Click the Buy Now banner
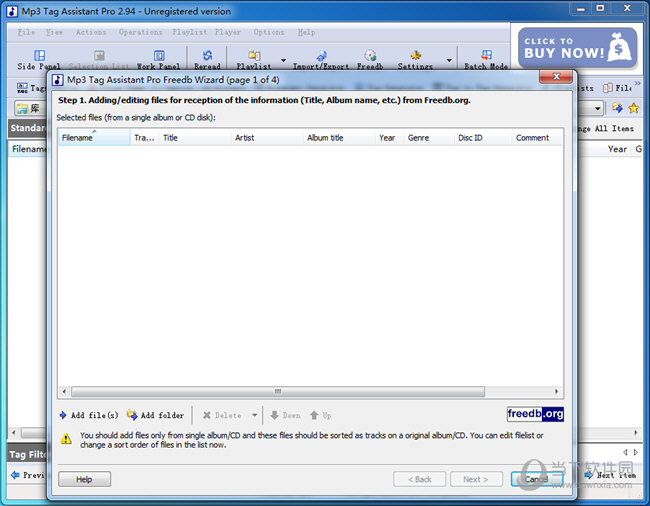 [577, 48]
